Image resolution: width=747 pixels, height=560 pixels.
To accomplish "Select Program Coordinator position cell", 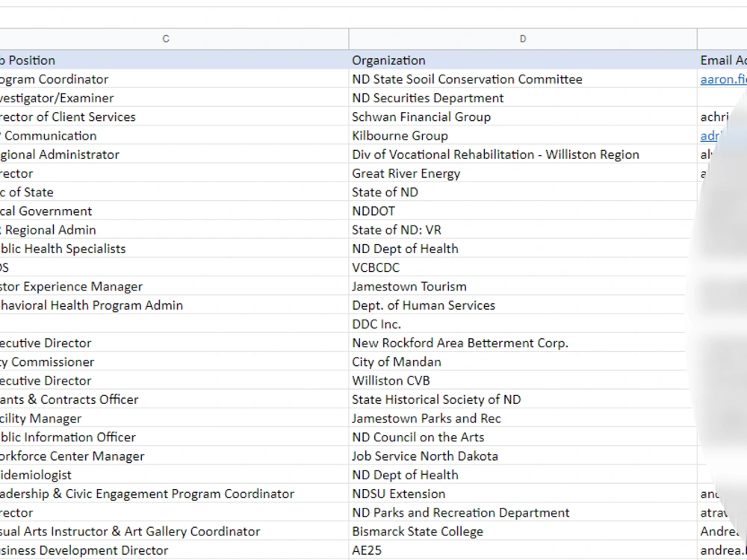I will (174, 79).
